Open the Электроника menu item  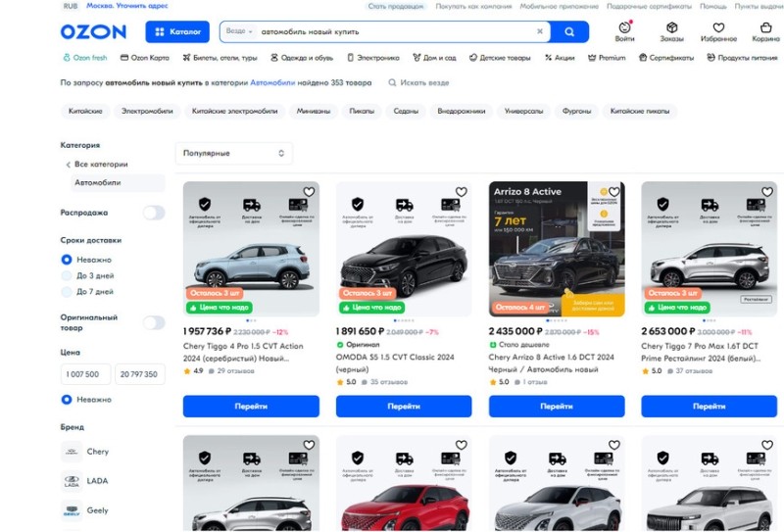pyautogui.click(x=372, y=58)
